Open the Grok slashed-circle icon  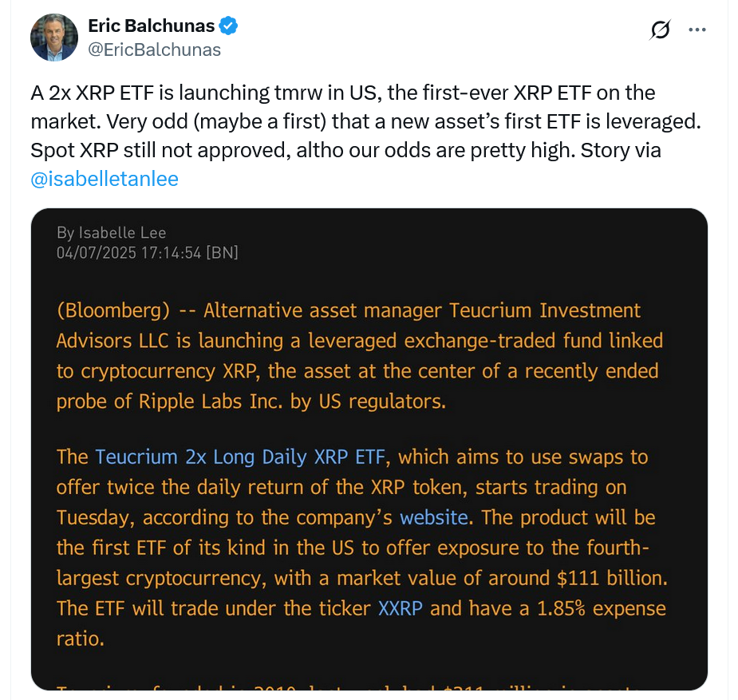pos(661,30)
